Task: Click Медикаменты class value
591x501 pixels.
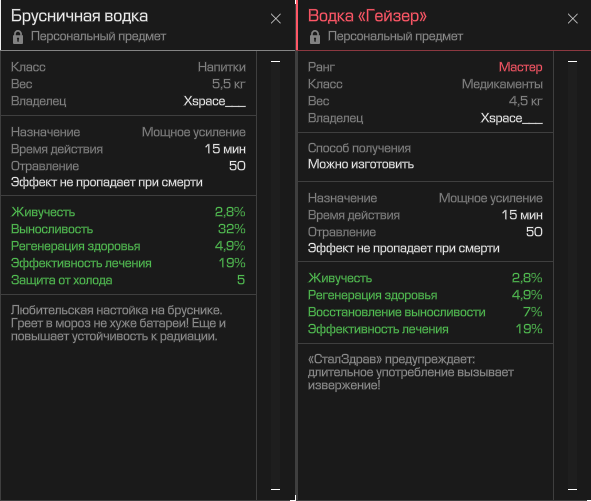Action: pos(502,84)
